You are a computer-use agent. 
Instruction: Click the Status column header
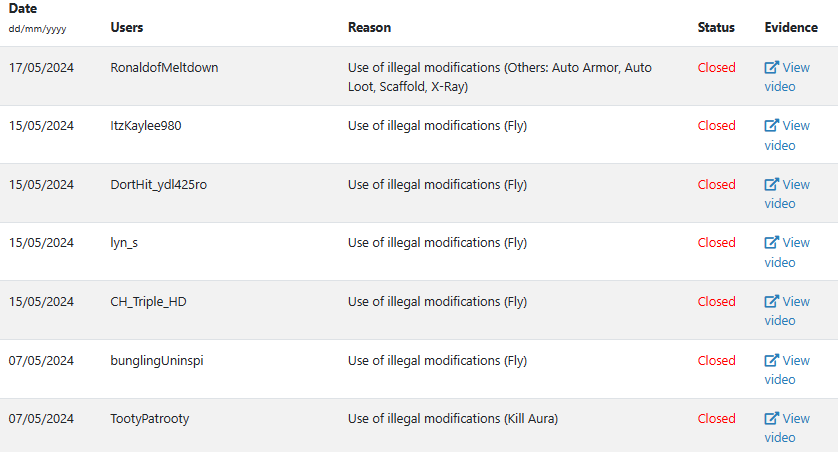716,27
